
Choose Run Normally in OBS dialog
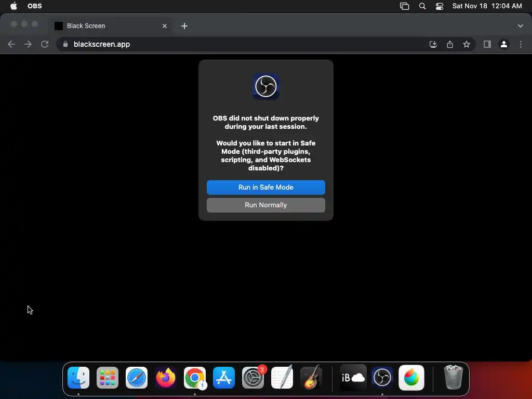point(265,205)
